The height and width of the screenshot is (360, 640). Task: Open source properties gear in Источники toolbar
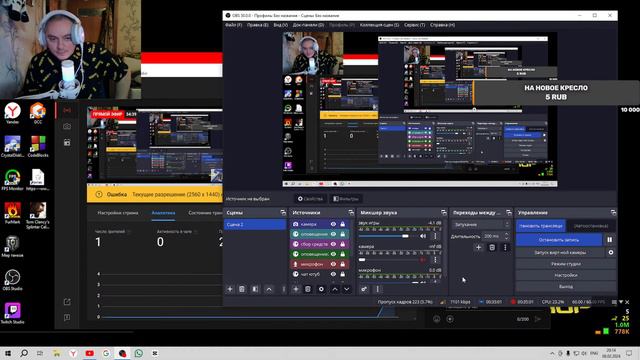pos(321,289)
